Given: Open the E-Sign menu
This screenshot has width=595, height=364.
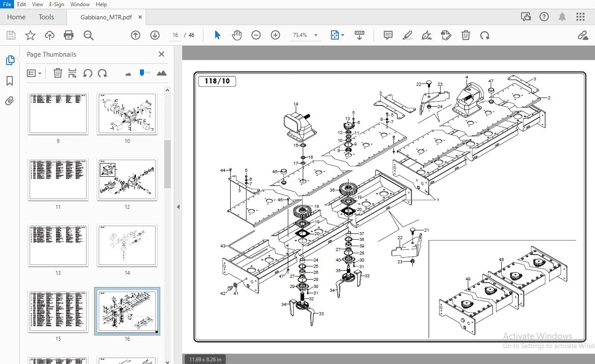Looking at the screenshot, I should click(56, 4).
